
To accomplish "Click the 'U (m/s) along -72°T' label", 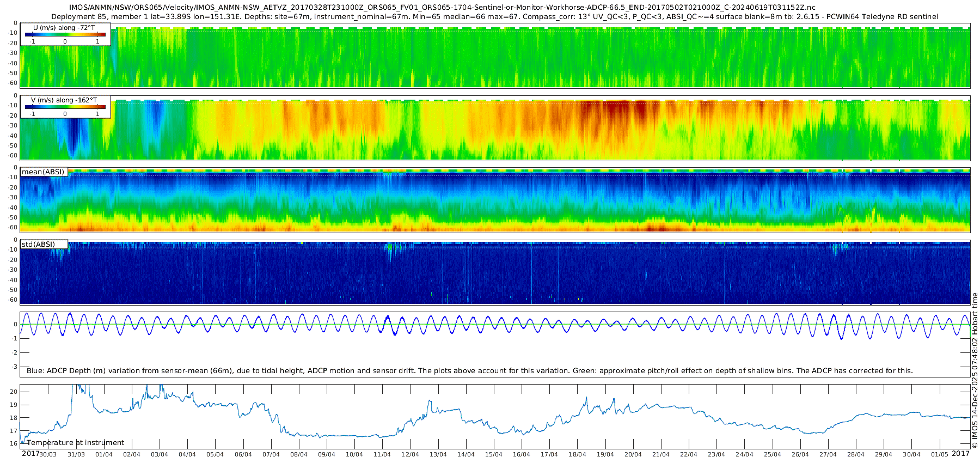I will (x=64, y=28).
